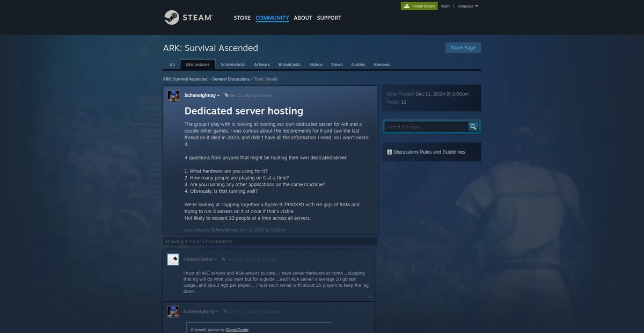Click the ARK: Survival Ascended page title

[210, 48]
